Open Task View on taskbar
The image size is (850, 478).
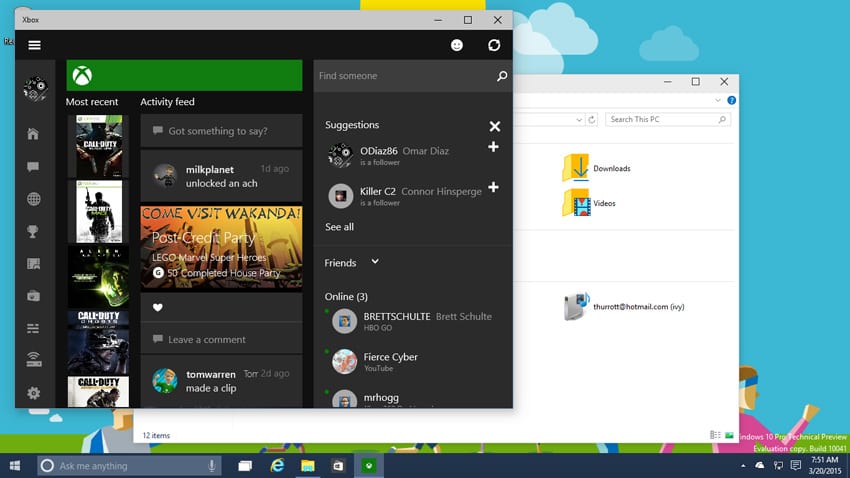pos(245,466)
